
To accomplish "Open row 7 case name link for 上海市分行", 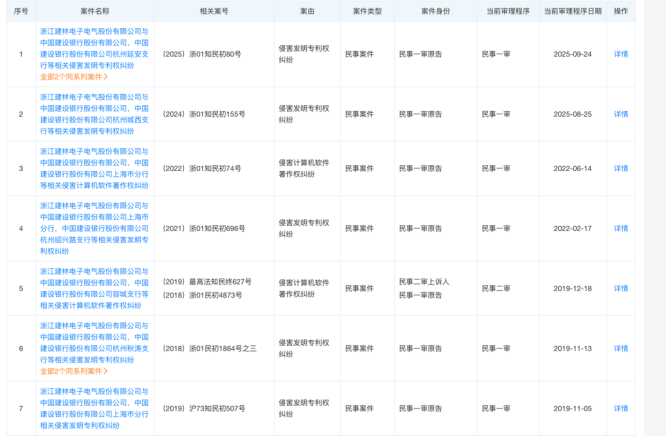I will [95, 408].
